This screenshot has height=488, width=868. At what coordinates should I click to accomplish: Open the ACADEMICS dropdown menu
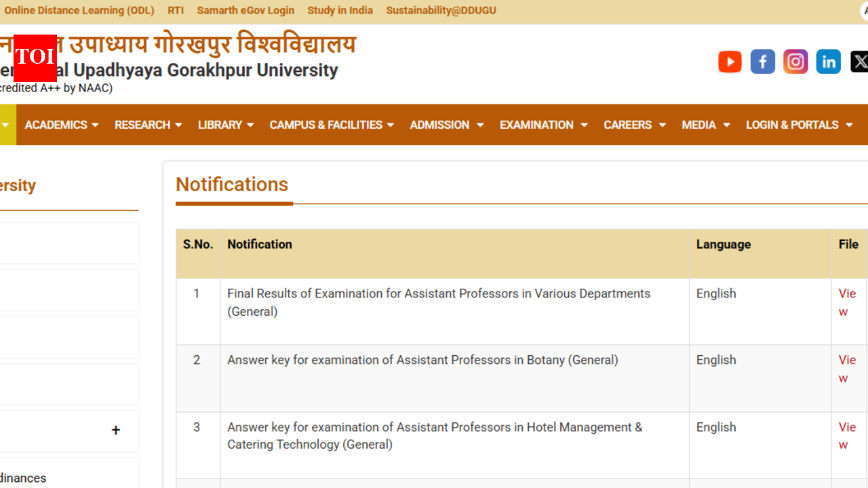(x=62, y=125)
